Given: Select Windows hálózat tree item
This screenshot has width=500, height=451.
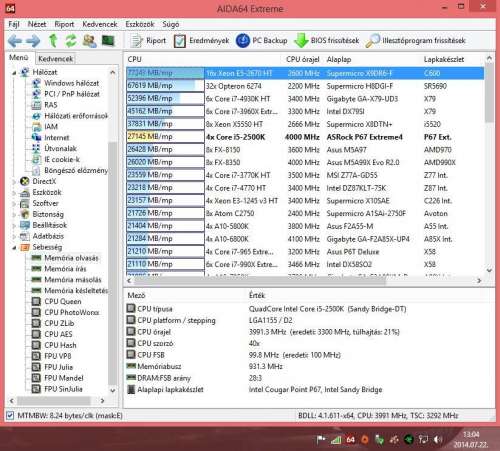Looking at the screenshot, I should click(x=71, y=83).
